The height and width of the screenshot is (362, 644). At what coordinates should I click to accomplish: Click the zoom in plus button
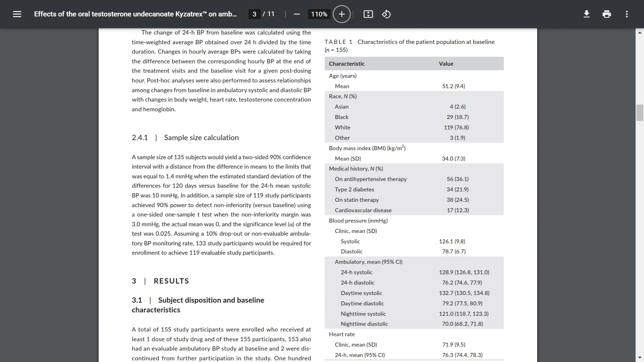pos(341,14)
